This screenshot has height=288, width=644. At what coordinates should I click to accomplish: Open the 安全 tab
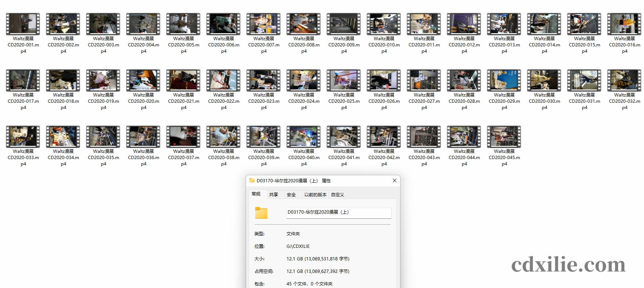(x=291, y=195)
